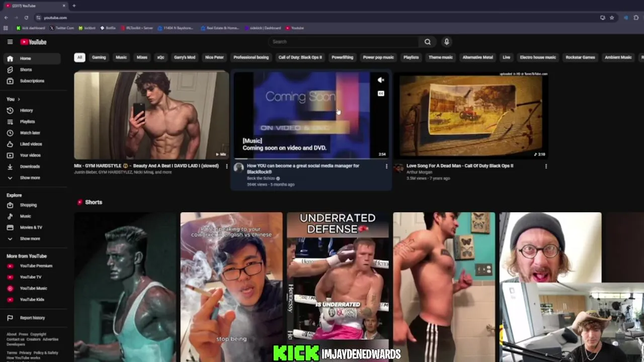Open a new browser tab
The width and height of the screenshot is (644, 362).
pyautogui.click(x=74, y=6)
